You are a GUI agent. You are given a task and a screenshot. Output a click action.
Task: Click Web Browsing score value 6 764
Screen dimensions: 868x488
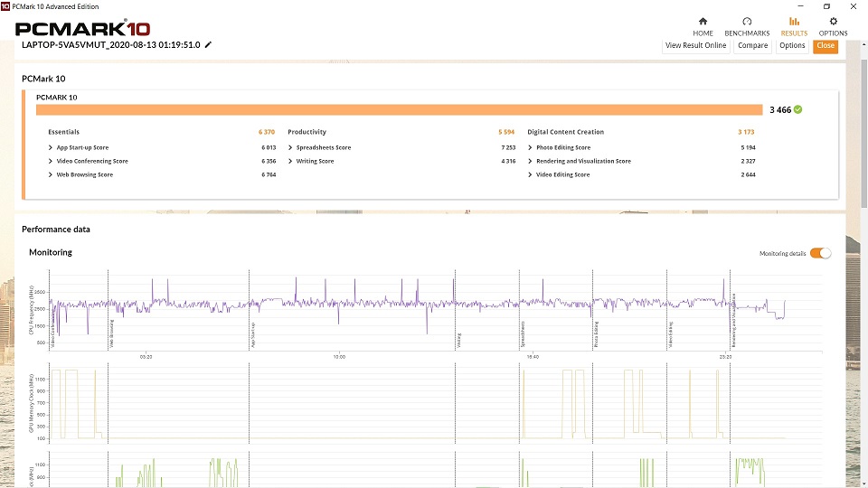click(269, 174)
